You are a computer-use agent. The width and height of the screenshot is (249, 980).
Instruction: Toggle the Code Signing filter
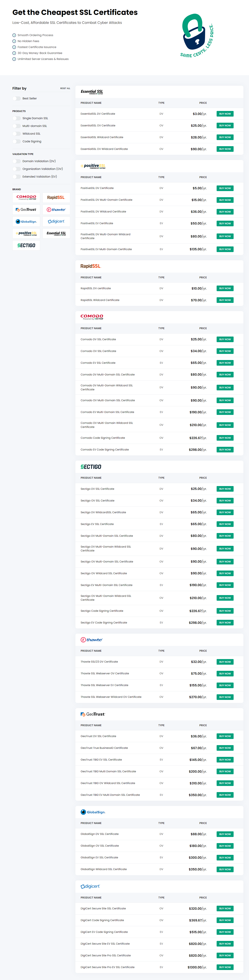[17, 141]
